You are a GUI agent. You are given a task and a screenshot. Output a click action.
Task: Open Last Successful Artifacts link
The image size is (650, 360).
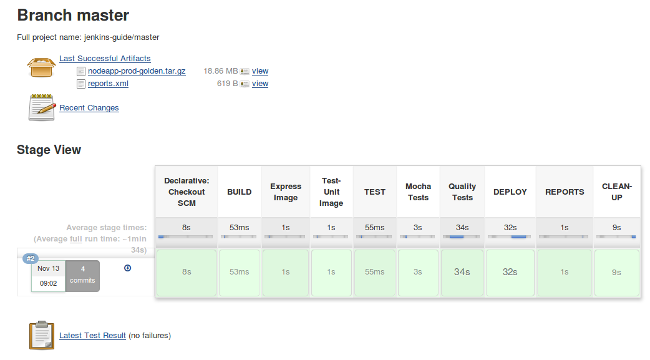[x=105, y=58]
